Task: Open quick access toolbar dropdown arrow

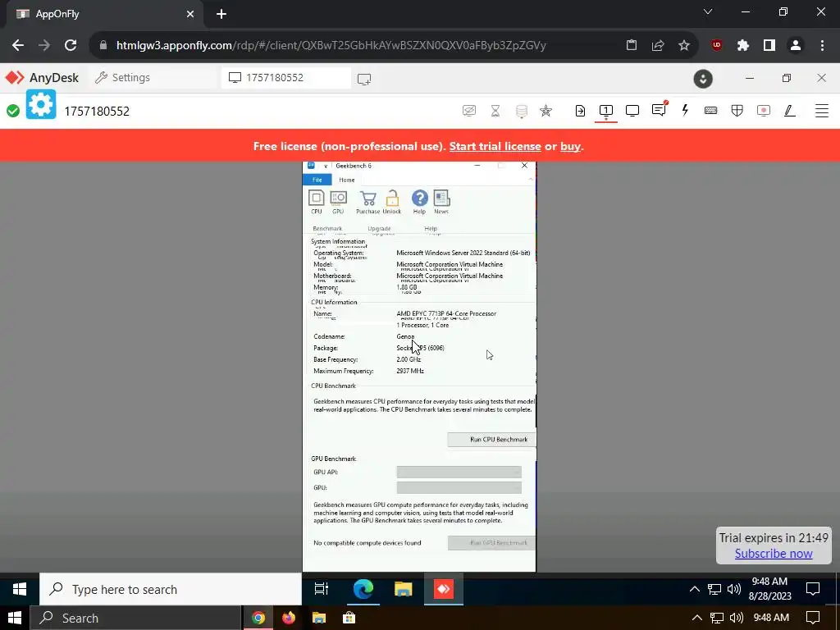Action: pos(325,166)
